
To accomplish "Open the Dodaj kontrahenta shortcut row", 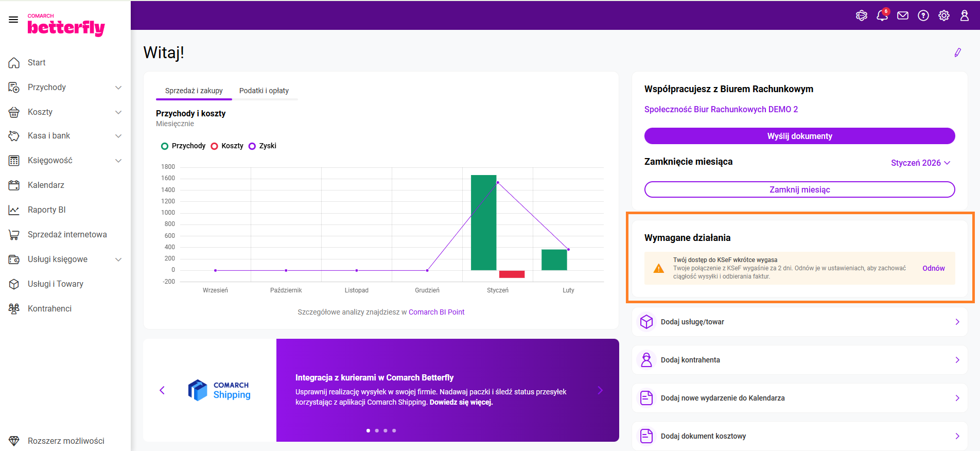I will tap(799, 360).
